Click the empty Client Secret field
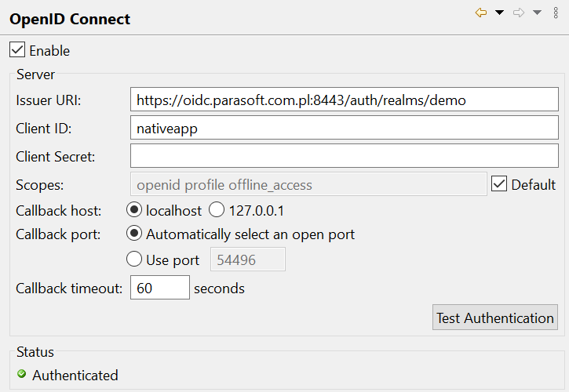569x392 pixels. pyautogui.click(x=344, y=155)
